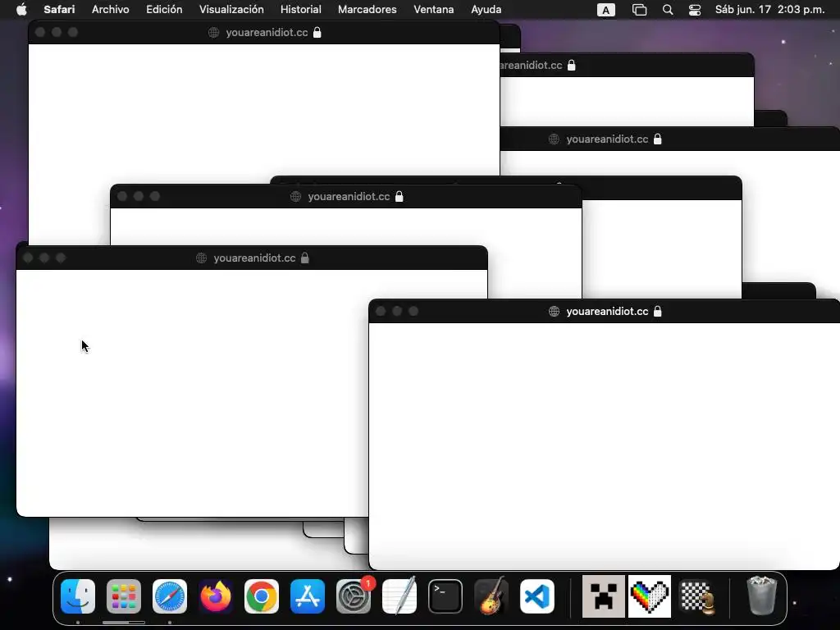Screen dimensions: 840x630
Task: Click the lock icon of the 'areanidiot.cc' window
Action: (x=572, y=66)
